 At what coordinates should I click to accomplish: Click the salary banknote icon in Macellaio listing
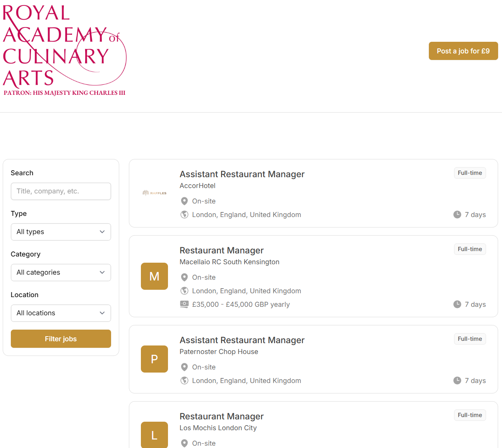pyautogui.click(x=185, y=304)
